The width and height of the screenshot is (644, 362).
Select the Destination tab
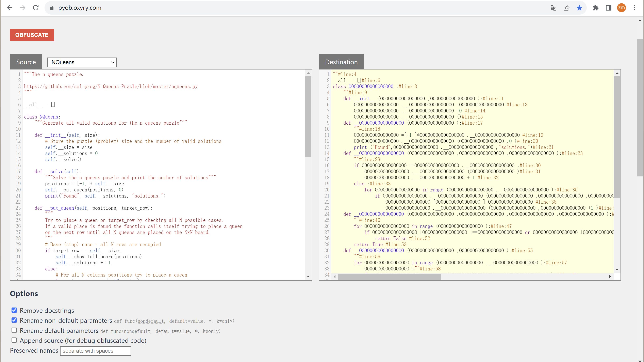click(x=341, y=62)
